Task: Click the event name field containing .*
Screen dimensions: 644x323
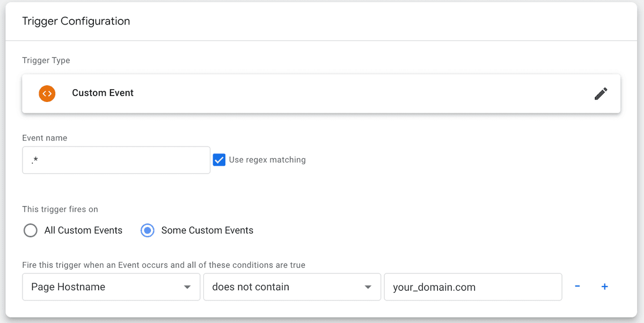Action: pos(116,159)
